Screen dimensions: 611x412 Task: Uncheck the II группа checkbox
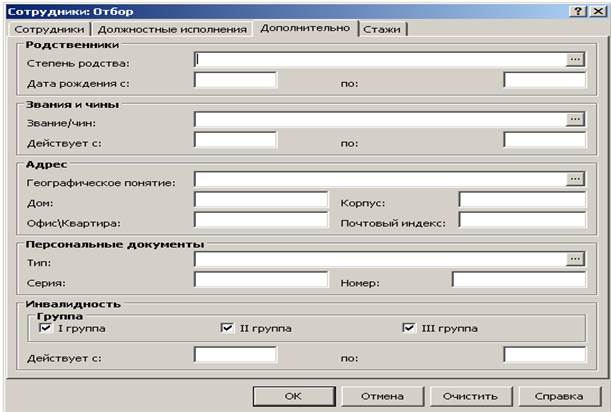pos(227,328)
